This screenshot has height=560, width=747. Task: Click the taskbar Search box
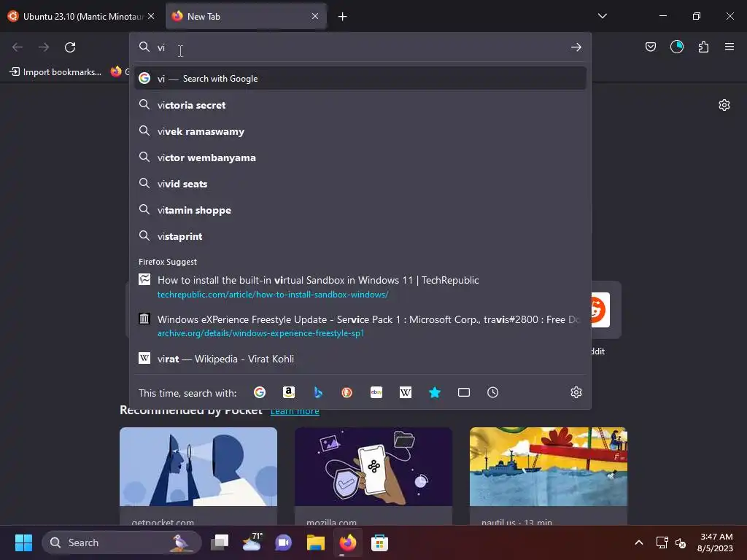tap(122, 542)
